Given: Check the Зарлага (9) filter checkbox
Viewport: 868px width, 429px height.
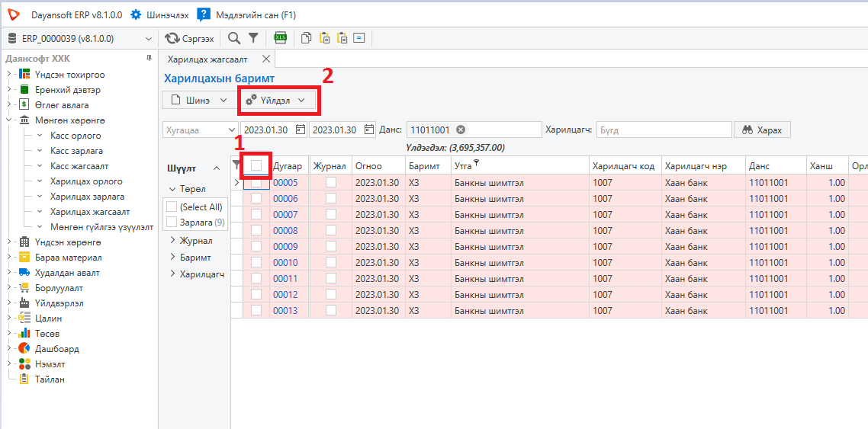Looking at the screenshot, I should click(x=172, y=223).
